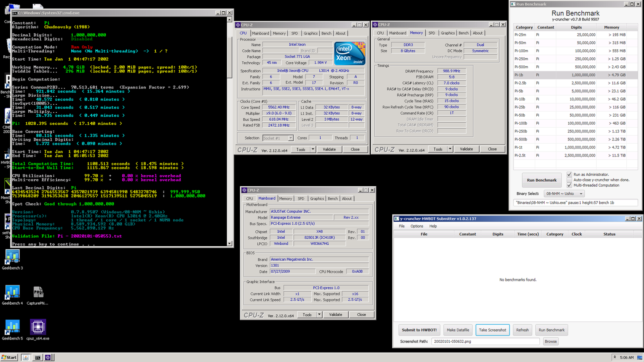Screen dimensions: 644x362
Task: Click the HWBOT Submitter window title icon
Action: point(397,219)
